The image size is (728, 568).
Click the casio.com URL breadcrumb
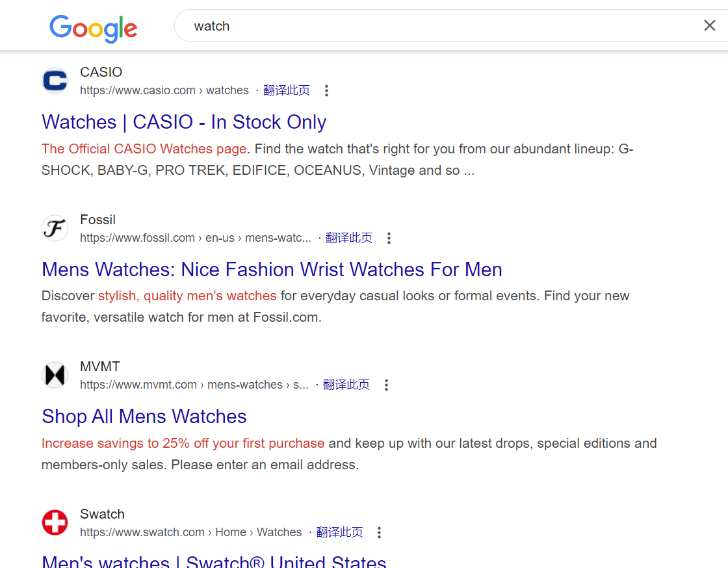click(164, 90)
